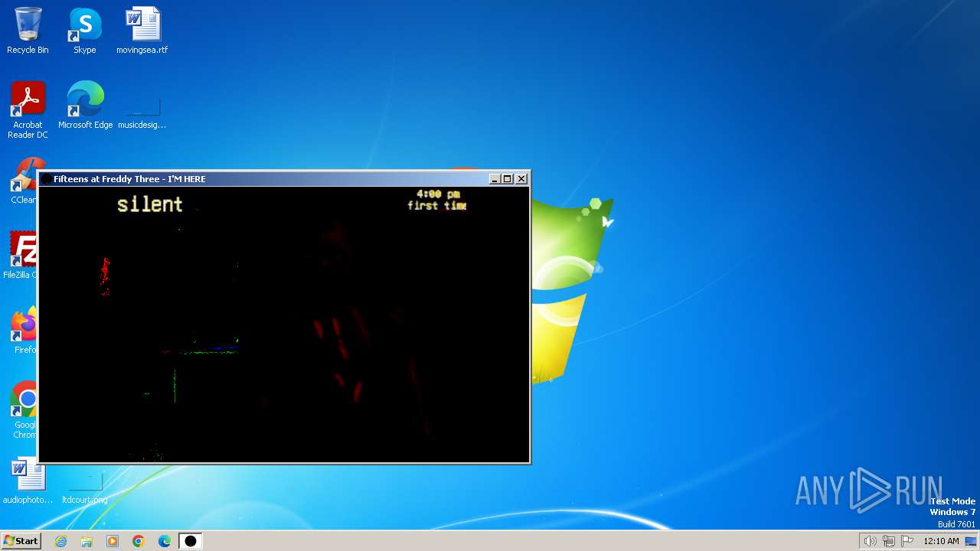The image size is (980, 551).
Task: Open the CCleaner desktop shortcut
Action: point(23,181)
